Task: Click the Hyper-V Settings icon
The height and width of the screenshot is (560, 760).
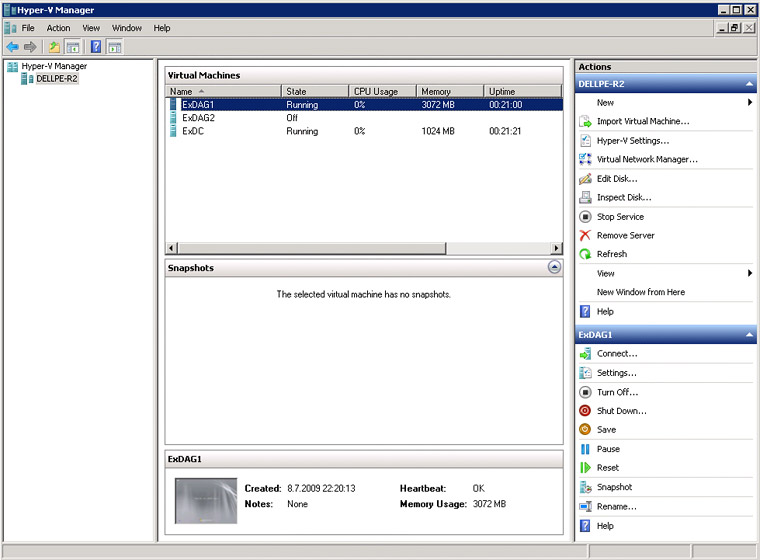Action: (585, 141)
